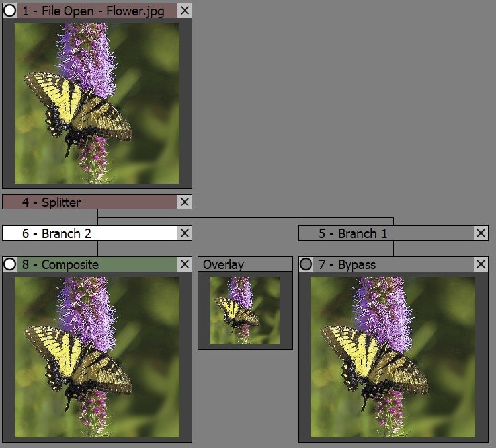
Task: Toggle the circle on File Open node
Action: tap(10, 11)
